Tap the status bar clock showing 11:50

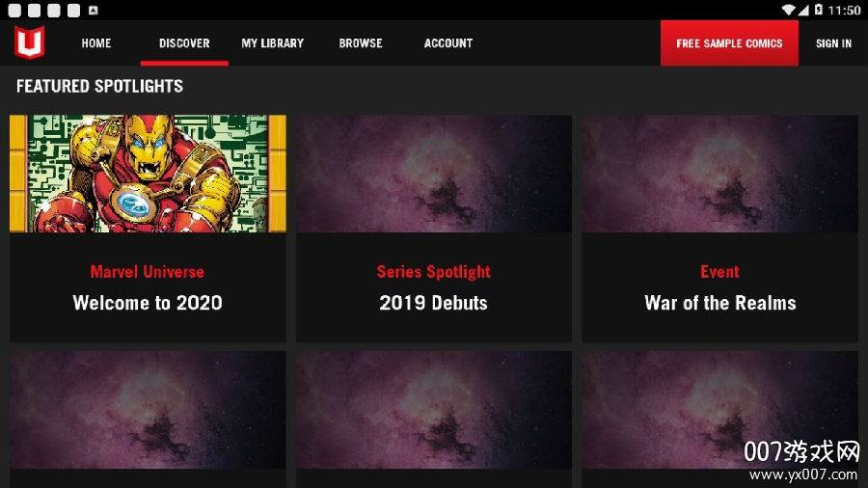point(844,10)
